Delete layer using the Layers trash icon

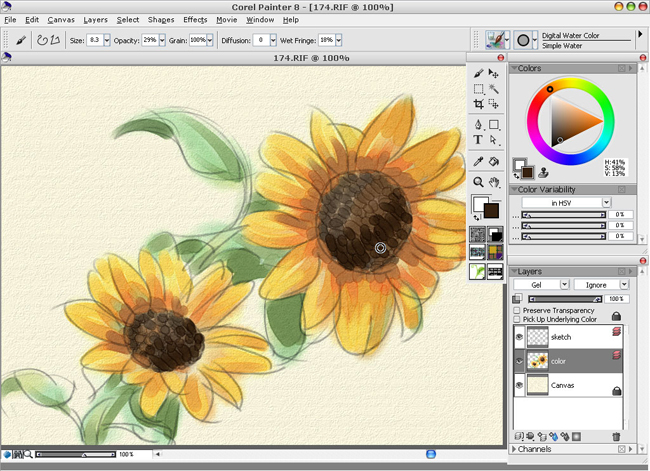(616, 437)
